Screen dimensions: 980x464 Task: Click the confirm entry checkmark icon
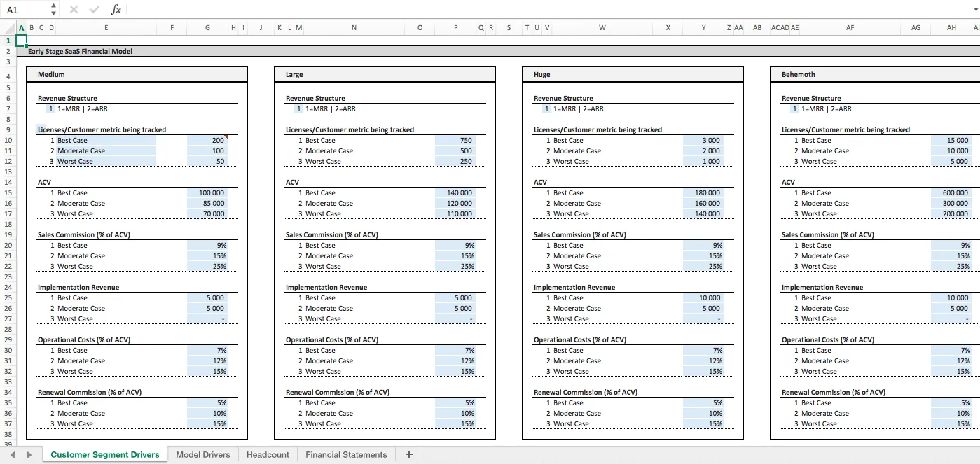(95, 10)
